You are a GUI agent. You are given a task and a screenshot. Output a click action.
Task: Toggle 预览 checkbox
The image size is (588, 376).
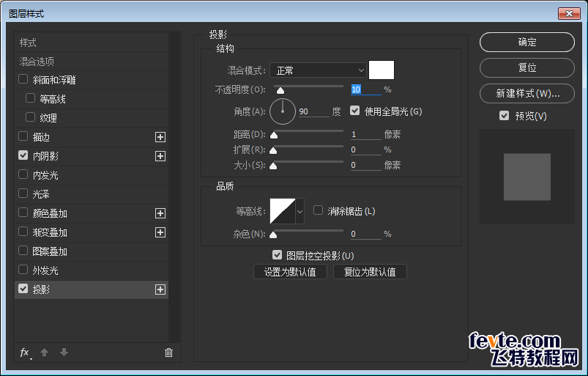[x=505, y=116]
